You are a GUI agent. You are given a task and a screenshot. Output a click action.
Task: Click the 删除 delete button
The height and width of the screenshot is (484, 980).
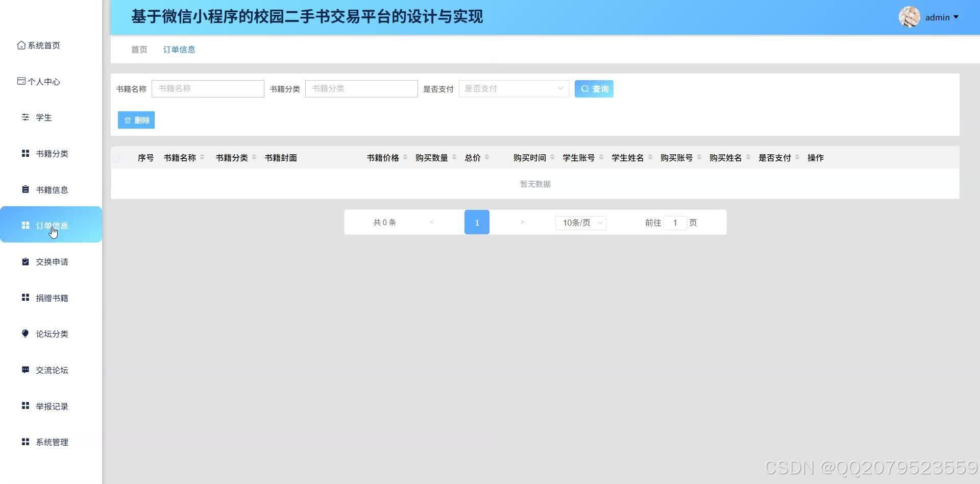point(136,120)
